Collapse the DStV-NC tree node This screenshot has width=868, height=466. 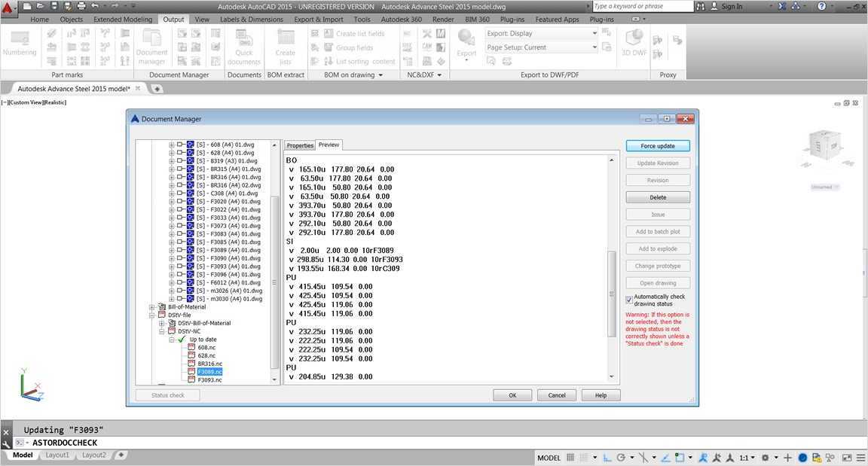(162, 332)
